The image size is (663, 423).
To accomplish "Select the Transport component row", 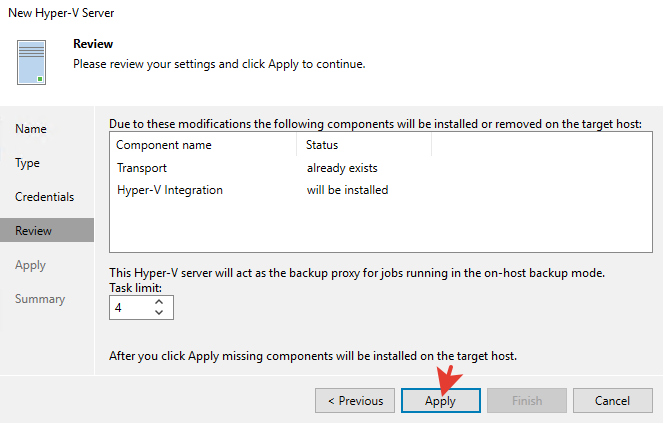I will (142, 167).
